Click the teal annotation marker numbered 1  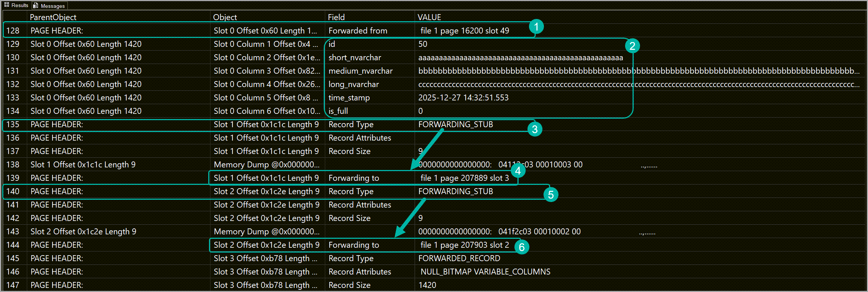click(x=536, y=27)
